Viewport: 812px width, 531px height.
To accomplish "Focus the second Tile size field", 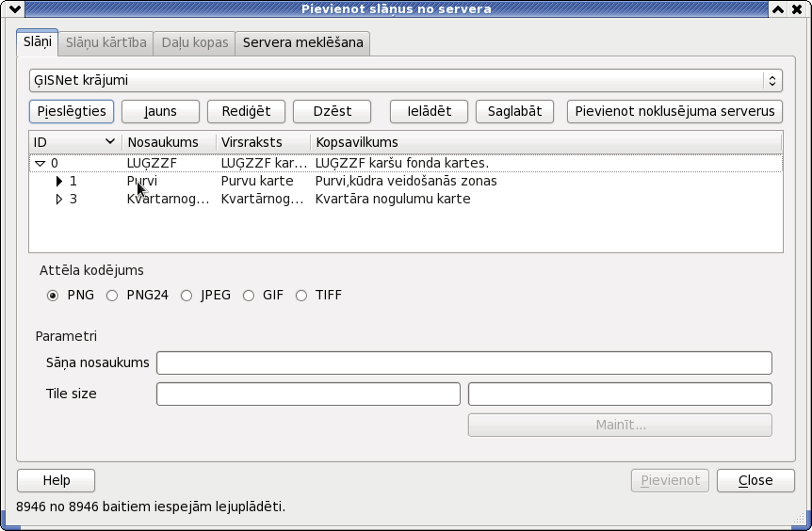I will pos(620,394).
